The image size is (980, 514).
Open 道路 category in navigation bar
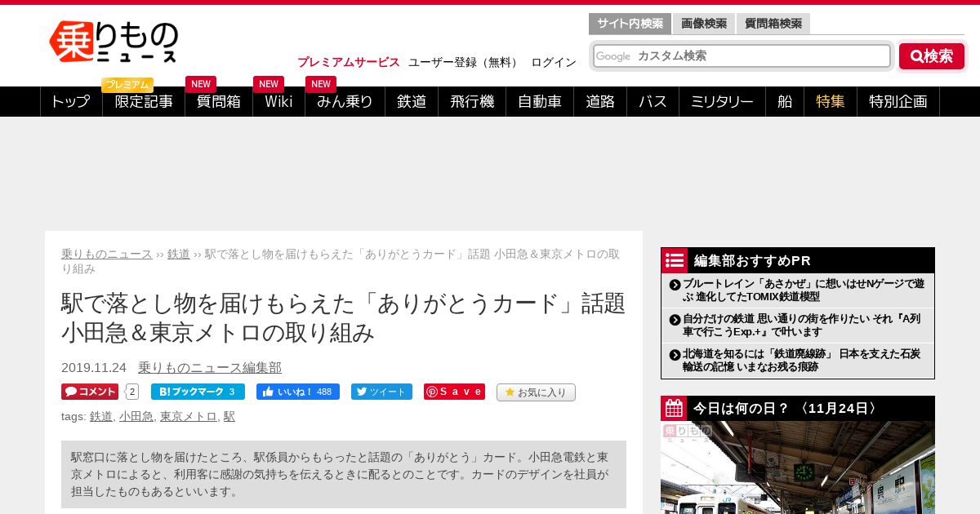coord(600,102)
